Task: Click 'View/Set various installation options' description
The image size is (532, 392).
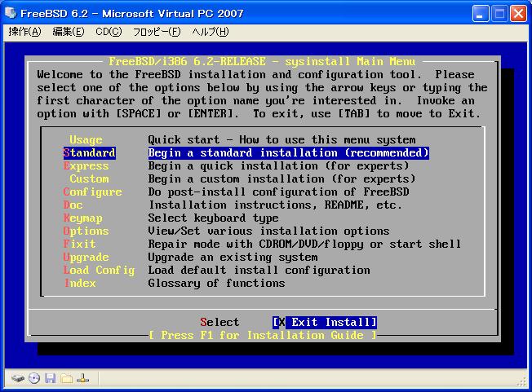Action: (x=268, y=231)
